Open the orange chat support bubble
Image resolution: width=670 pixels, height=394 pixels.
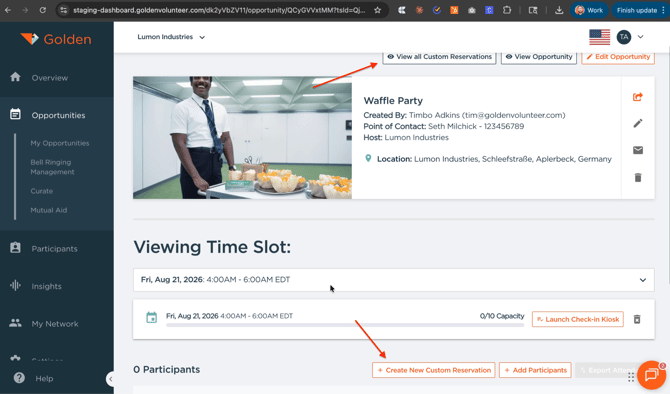tap(651, 375)
